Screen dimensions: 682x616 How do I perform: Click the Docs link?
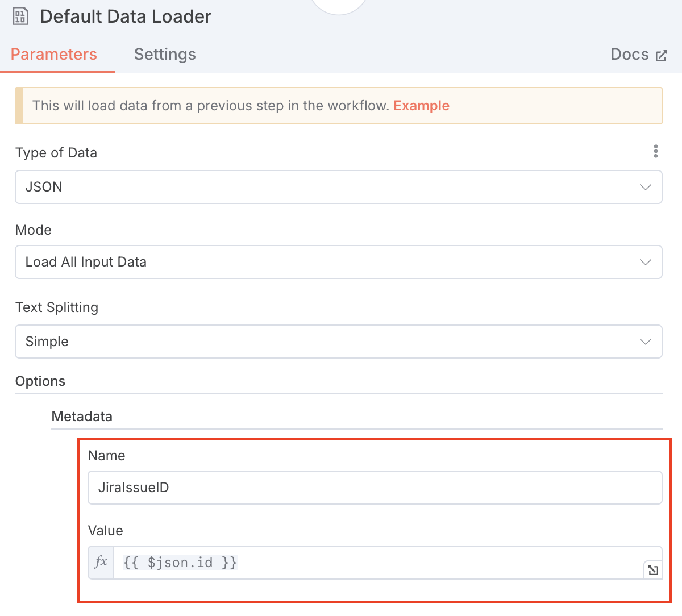[630, 55]
